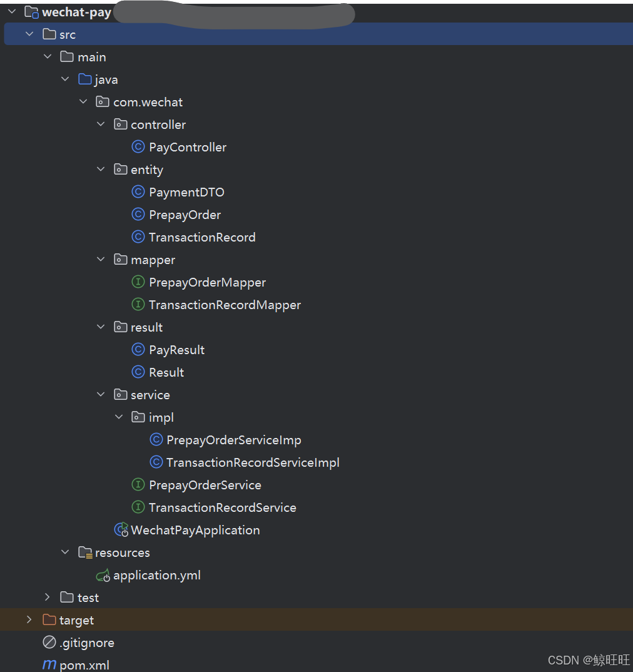Select the PaymentDTO file name
The width and height of the screenshot is (633, 672).
pyautogui.click(x=186, y=193)
